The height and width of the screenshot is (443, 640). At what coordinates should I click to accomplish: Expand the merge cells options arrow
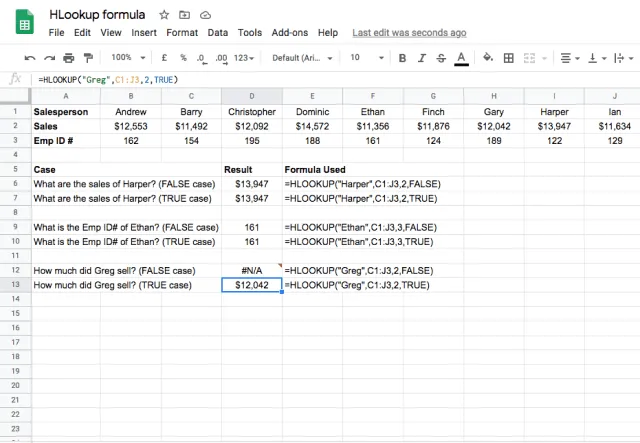(x=544, y=58)
